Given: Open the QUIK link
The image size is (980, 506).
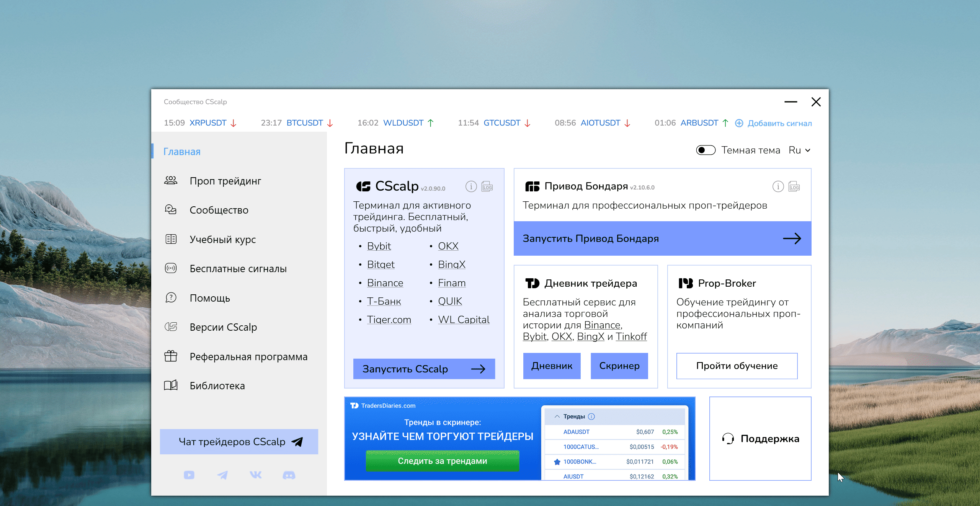Looking at the screenshot, I should click(450, 301).
